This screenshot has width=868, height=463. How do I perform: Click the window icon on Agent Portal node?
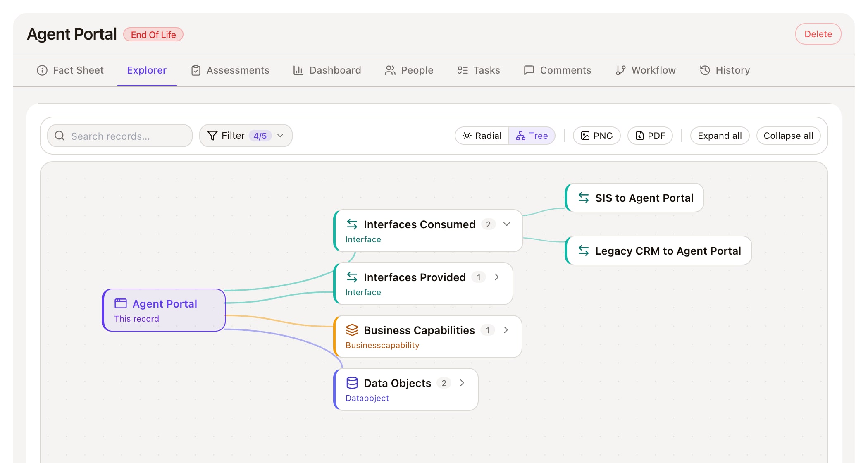coord(121,303)
